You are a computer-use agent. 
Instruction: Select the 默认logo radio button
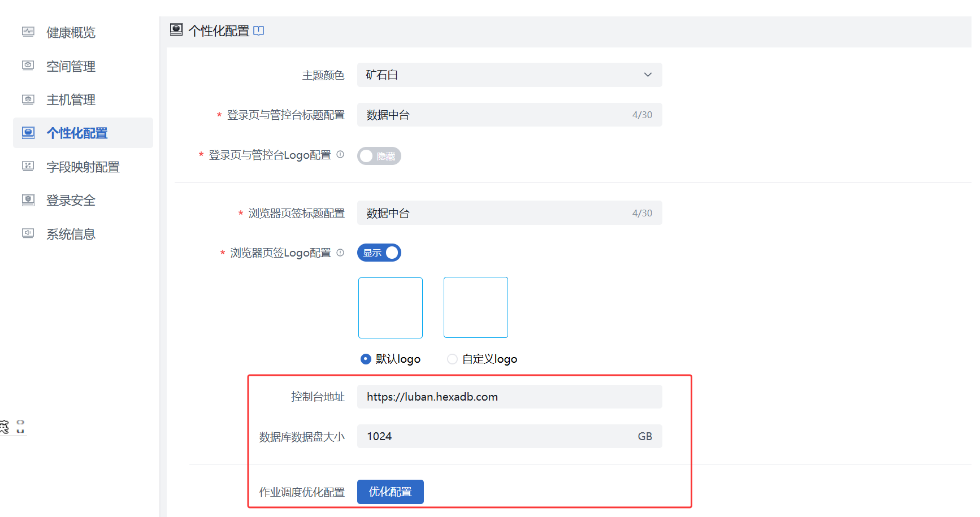[366, 359]
